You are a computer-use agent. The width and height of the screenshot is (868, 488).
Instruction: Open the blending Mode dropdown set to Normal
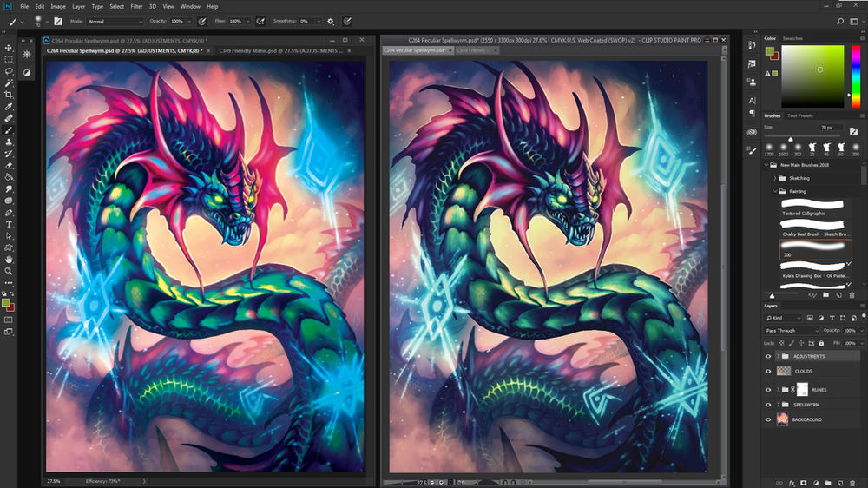(x=115, y=22)
